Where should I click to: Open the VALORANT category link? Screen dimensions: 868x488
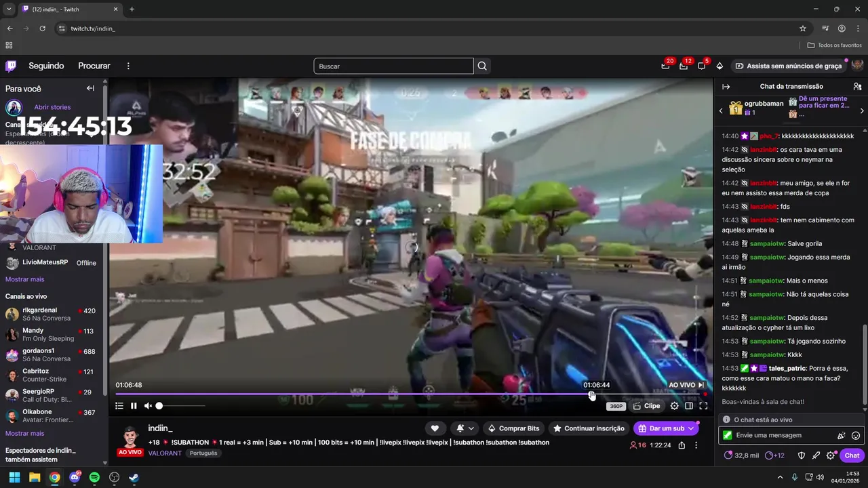(165, 453)
